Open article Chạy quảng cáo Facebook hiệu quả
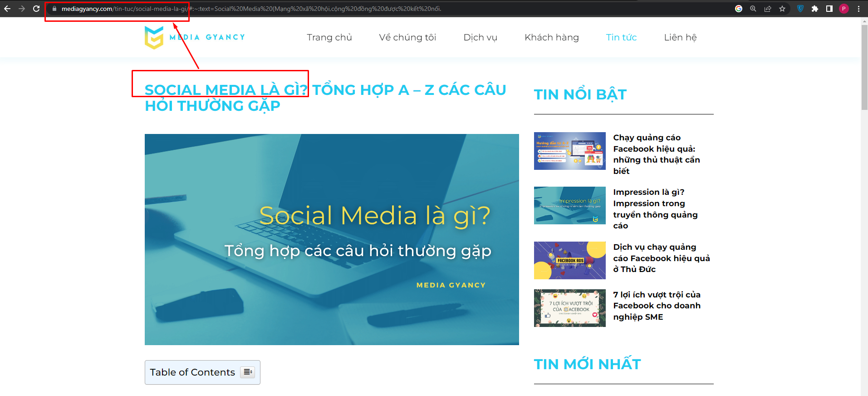Screen dimensions: 868x396 pyautogui.click(x=657, y=154)
